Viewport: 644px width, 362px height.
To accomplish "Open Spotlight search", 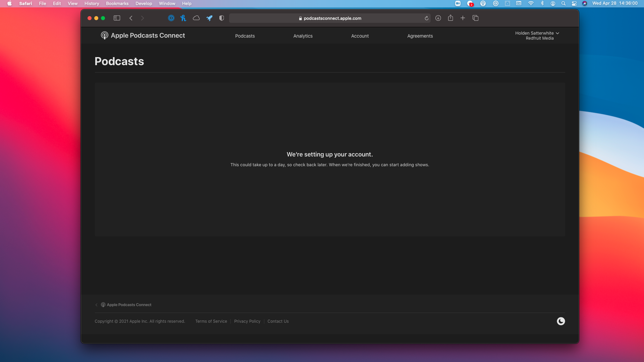I will pyautogui.click(x=563, y=3).
